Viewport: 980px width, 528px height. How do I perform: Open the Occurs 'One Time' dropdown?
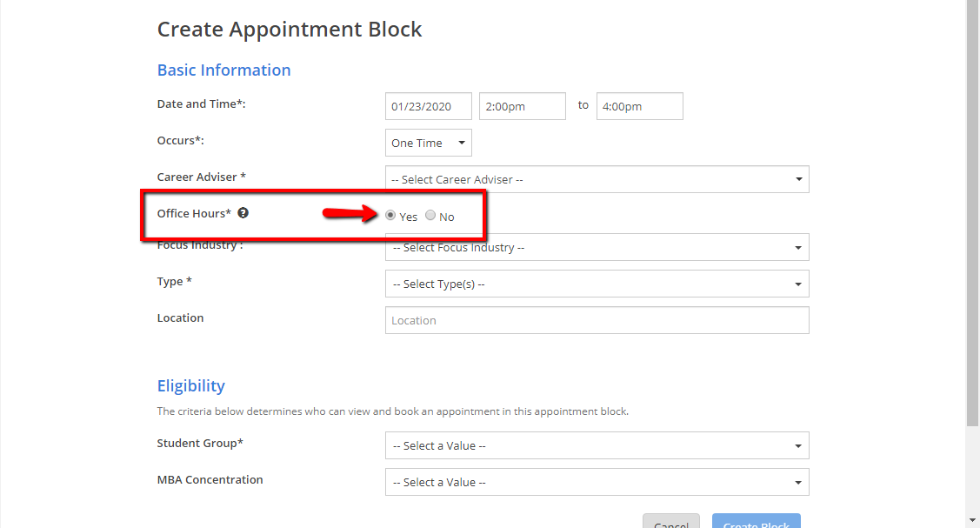click(429, 143)
